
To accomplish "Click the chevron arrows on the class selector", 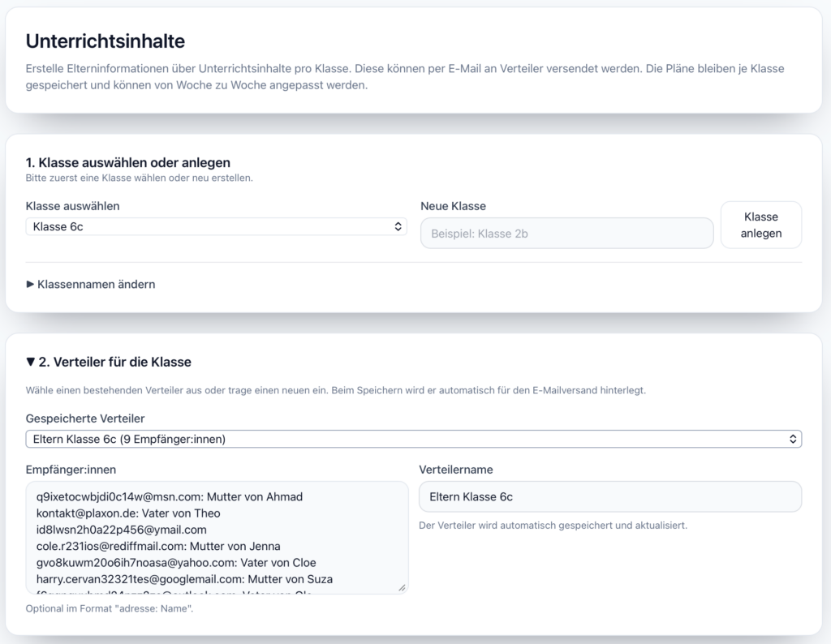I will point(398,227).
